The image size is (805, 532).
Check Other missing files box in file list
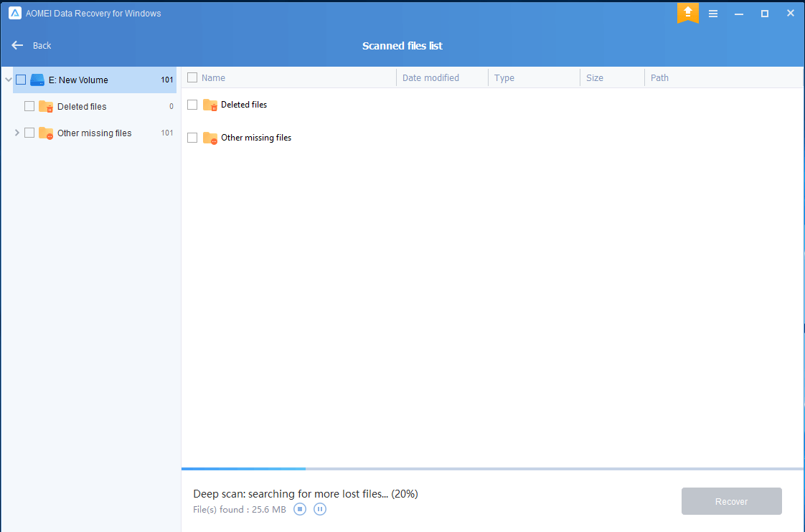coord(192,138)
